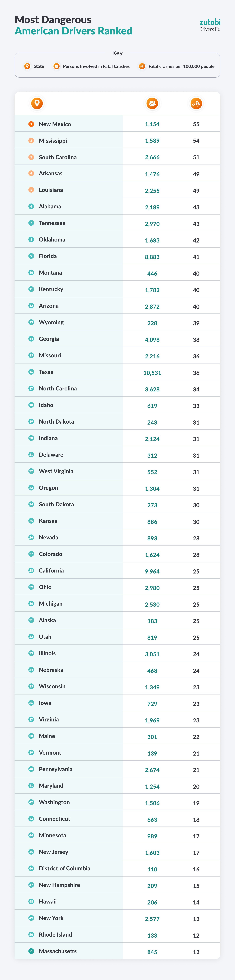
Task: Click Florida's 8,883 persons involved value
Action: coord(152,257)
